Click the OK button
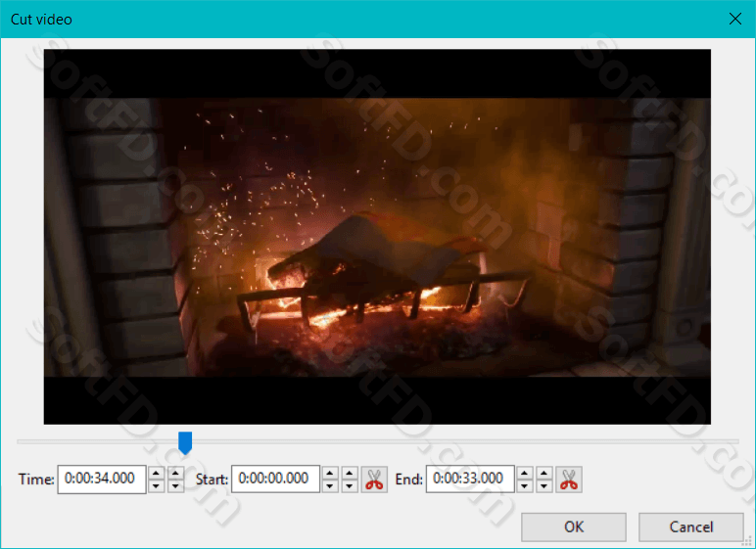This screenshot has height=549, width=756. click(574, 526)
